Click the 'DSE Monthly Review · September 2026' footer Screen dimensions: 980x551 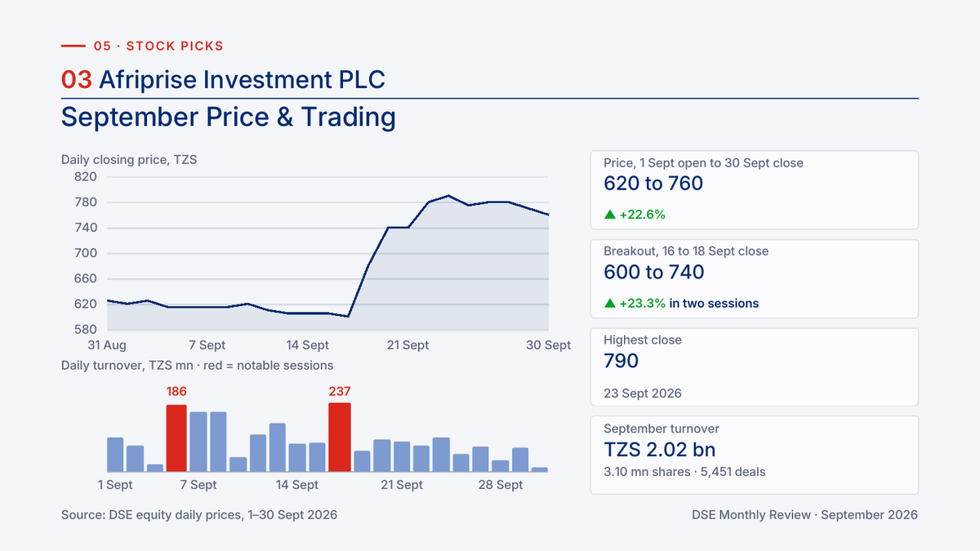point(804,515)
